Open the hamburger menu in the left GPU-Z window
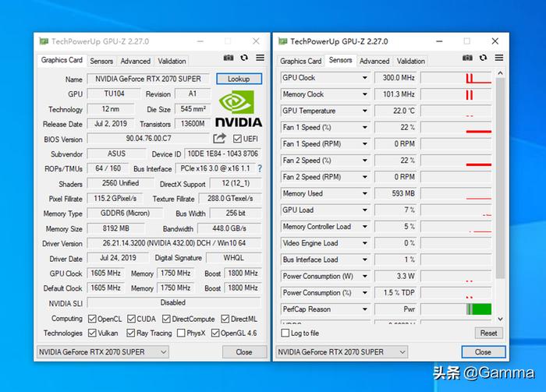The width and height of the screenshot is (546, 392). click(x=260, y=58)
